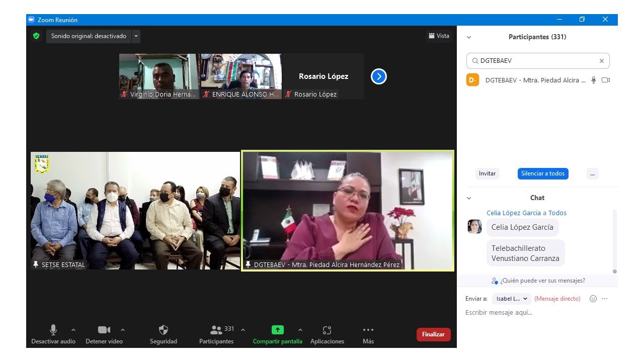The height and width of the screenshot is (362, 644).
Task: Open the emoji picker in chat
Action: 593,299
